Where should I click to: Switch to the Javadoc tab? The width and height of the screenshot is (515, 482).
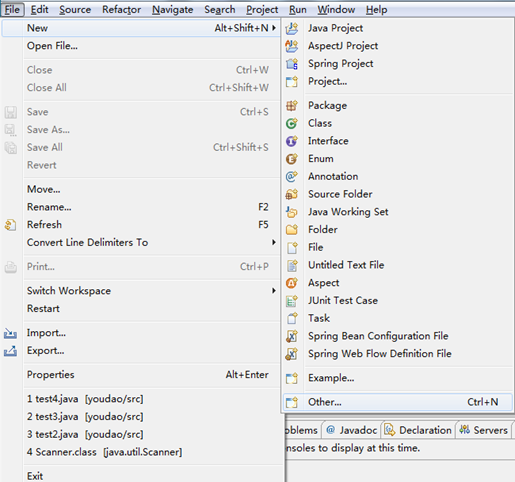(x=352, y=430)
